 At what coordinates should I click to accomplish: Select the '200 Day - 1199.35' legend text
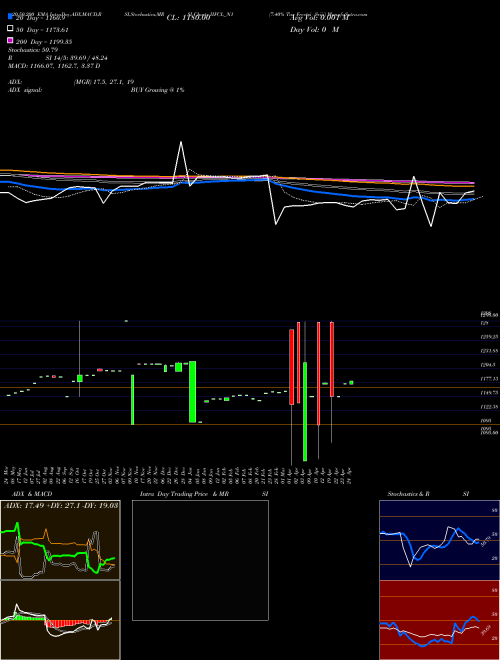[x=44, y=42]
